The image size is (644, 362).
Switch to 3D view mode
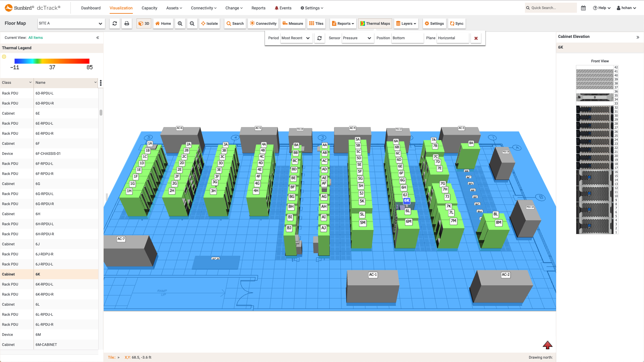point(144,23)
